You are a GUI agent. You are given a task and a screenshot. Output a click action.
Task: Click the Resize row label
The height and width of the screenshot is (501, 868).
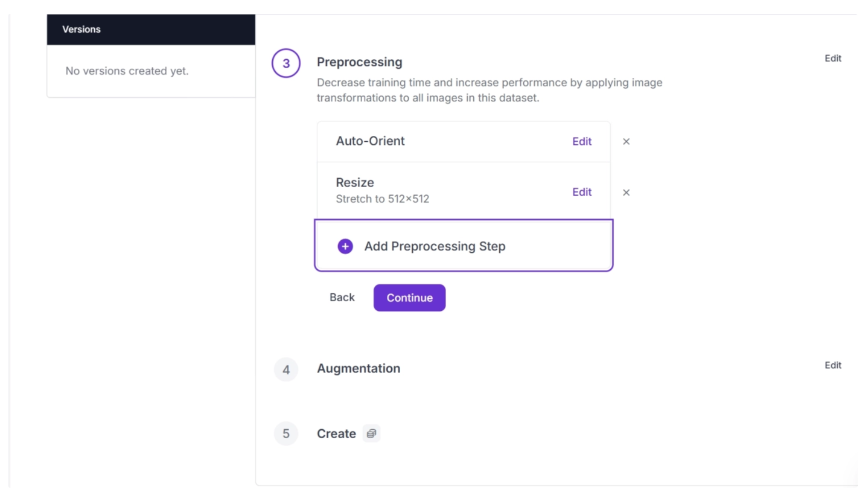355,183
